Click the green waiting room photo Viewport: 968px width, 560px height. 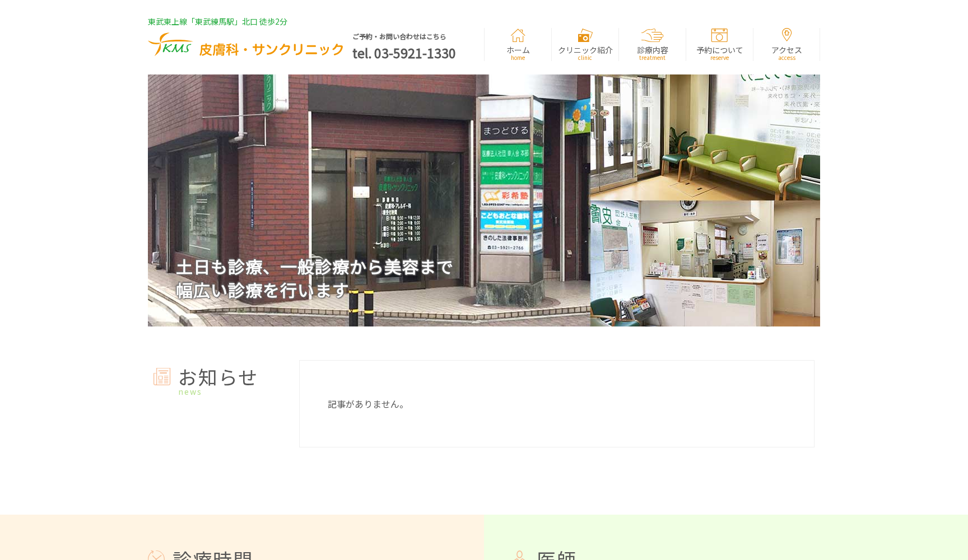705,137
